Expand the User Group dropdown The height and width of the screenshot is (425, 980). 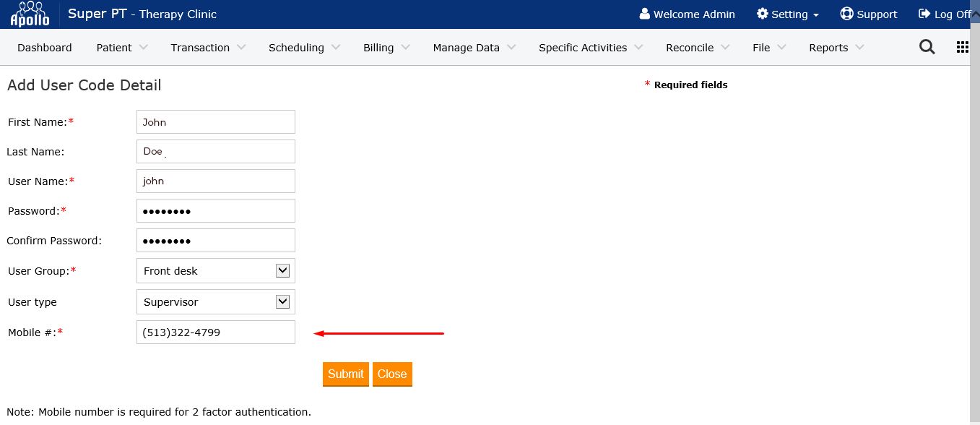coord(282,271)
